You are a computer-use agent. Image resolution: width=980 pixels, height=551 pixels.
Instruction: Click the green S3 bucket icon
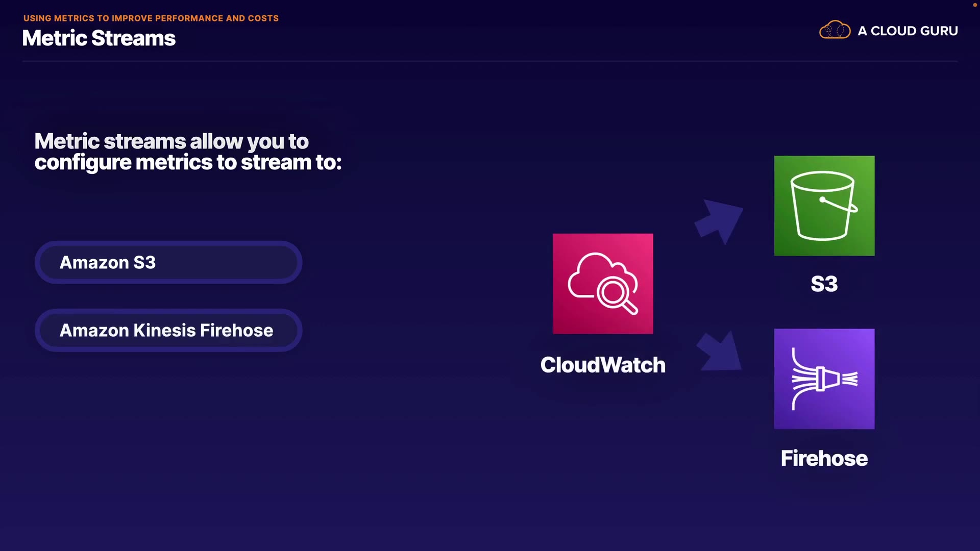click(x=824, y=206)
